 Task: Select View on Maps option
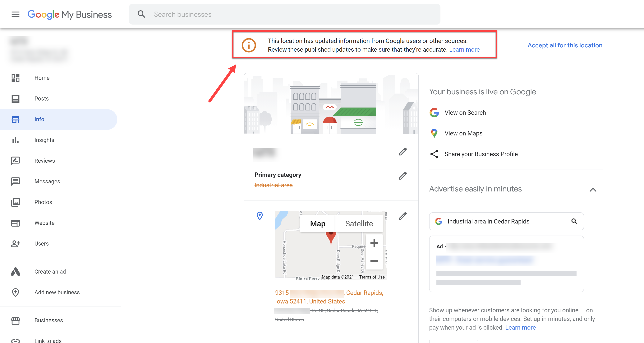[x=463, y=133]
